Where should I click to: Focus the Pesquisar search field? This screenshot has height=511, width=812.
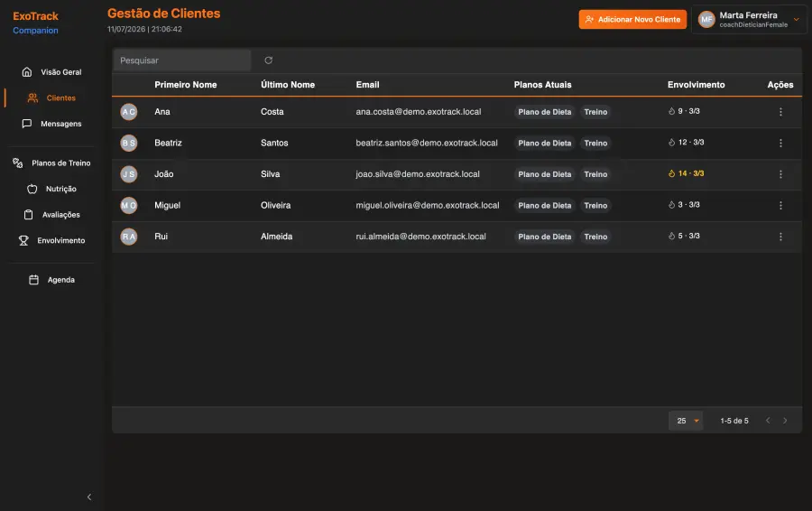[x=181, y=60]
